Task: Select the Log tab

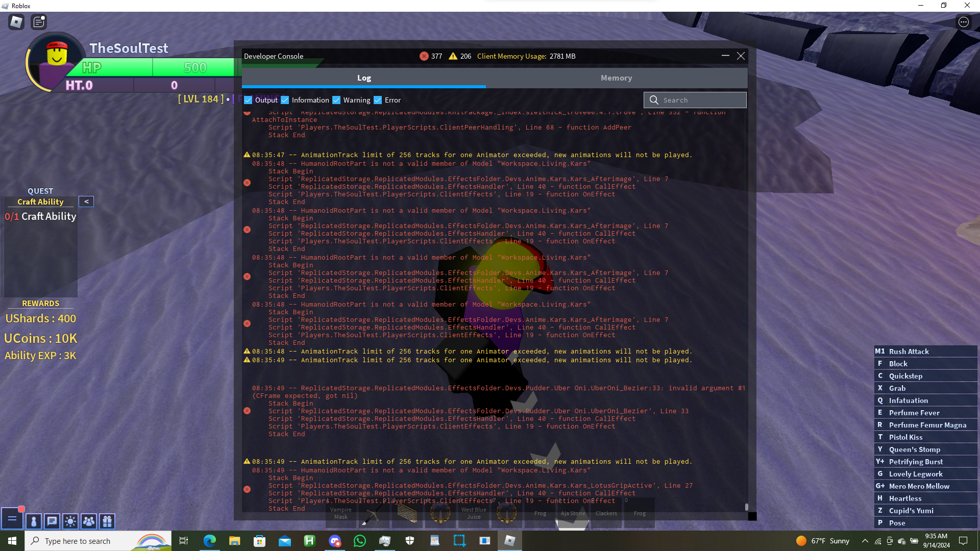Action: tap(364, 78)
